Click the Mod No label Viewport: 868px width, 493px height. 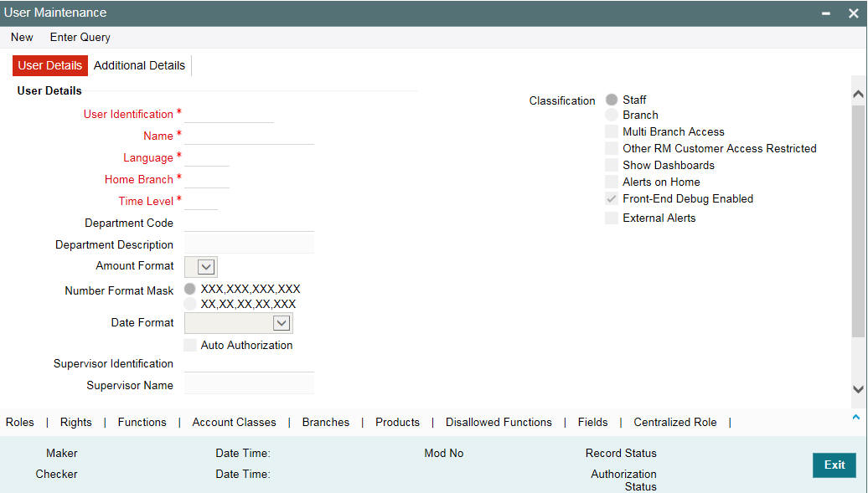tap(444, 453)
